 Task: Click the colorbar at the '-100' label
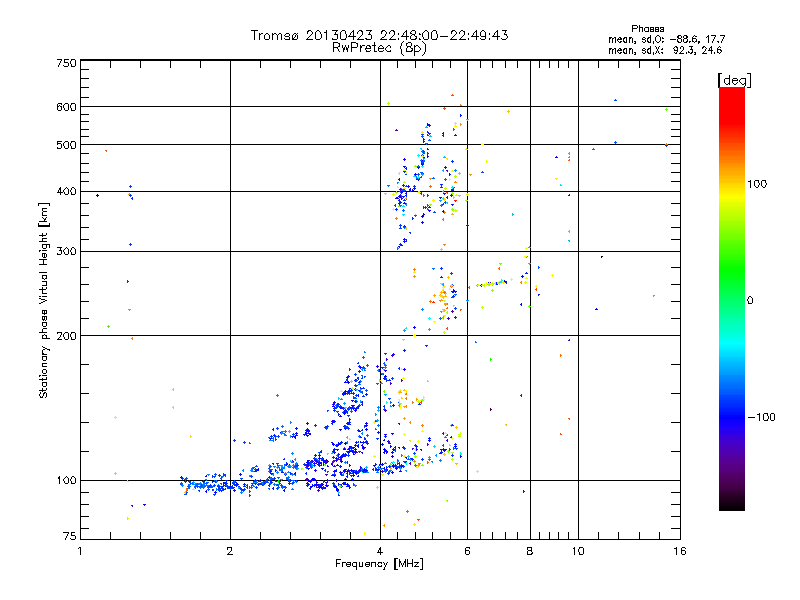coord(732,417)
